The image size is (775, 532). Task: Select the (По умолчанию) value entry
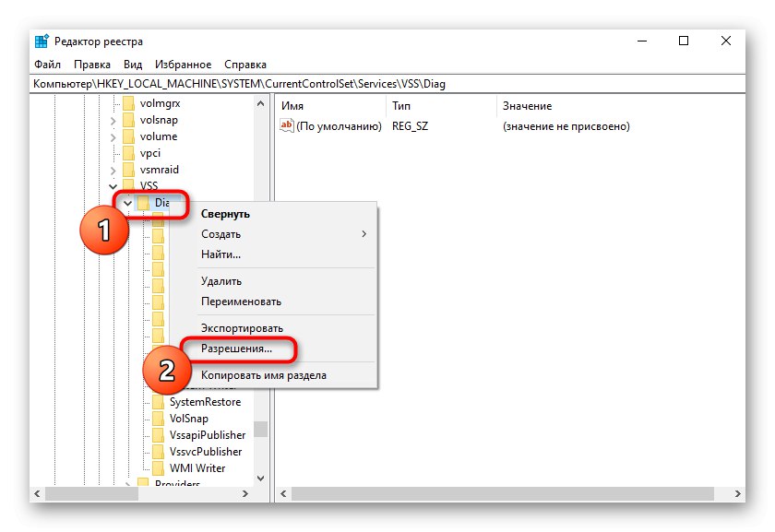pyautogui.click(x=340, y=126)
